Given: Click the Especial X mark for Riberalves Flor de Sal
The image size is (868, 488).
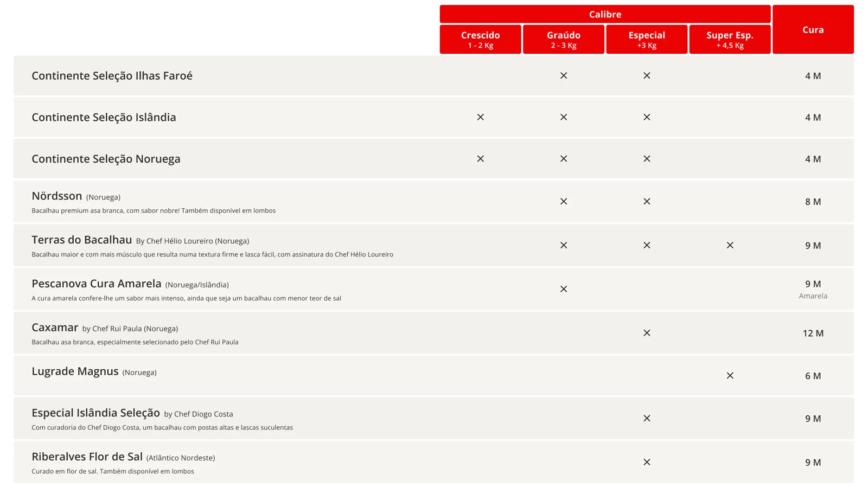Looking at the screenshot, I should [647, 463].
